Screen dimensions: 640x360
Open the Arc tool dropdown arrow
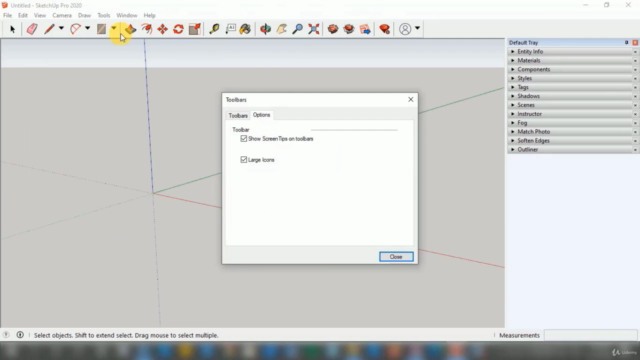(87, 28)
